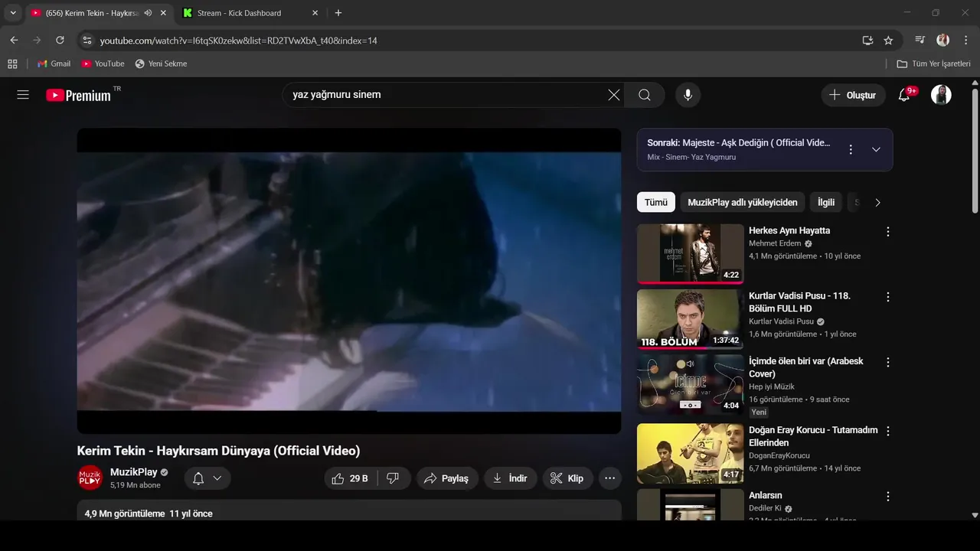
Task: Open options menu for Doğan Eray Korucu video
Action: [888, 432]
